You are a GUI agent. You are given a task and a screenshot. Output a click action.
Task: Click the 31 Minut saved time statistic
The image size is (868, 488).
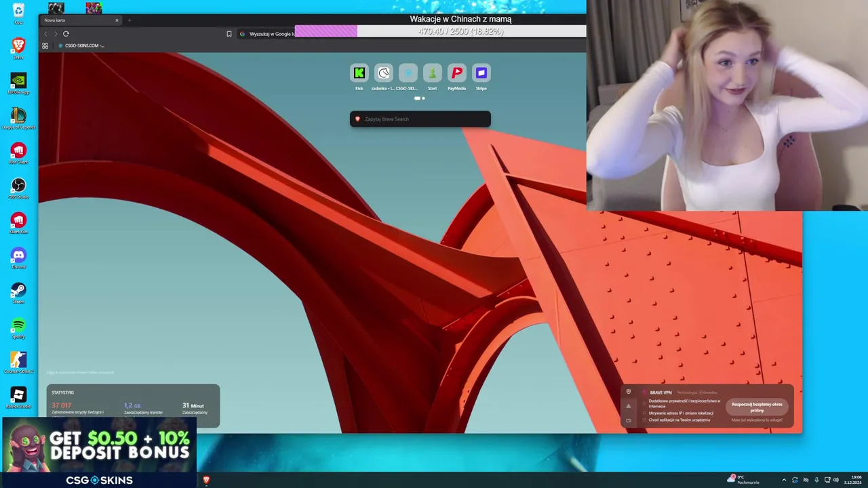coord(193,405)
